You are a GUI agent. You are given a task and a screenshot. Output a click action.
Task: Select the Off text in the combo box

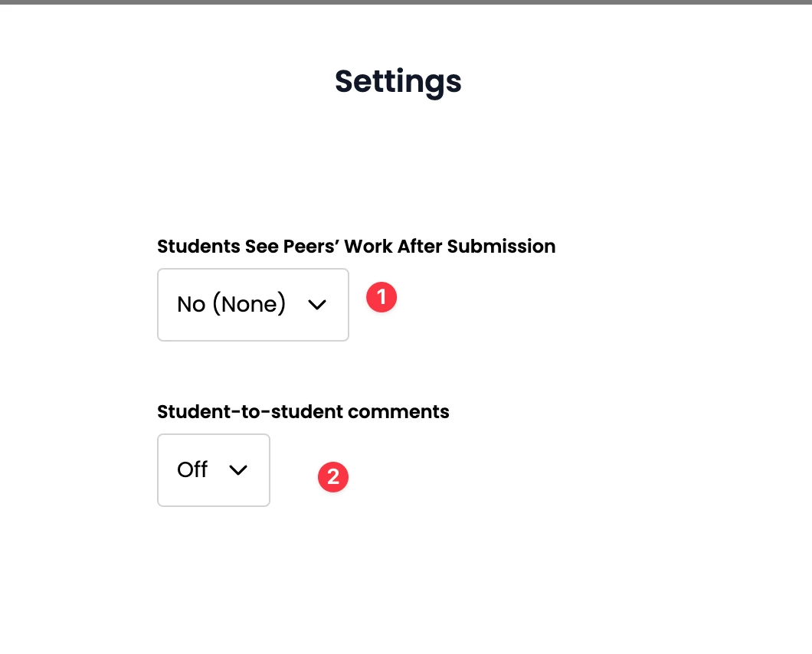coord(192,469)
